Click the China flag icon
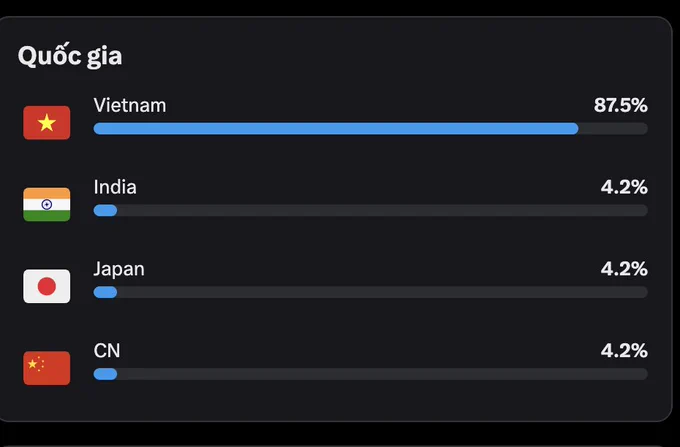 pos(47,368)
